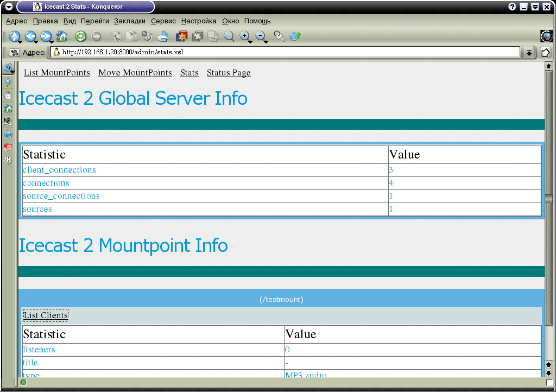Open the sidebar history clock icon

pos(8,96)
